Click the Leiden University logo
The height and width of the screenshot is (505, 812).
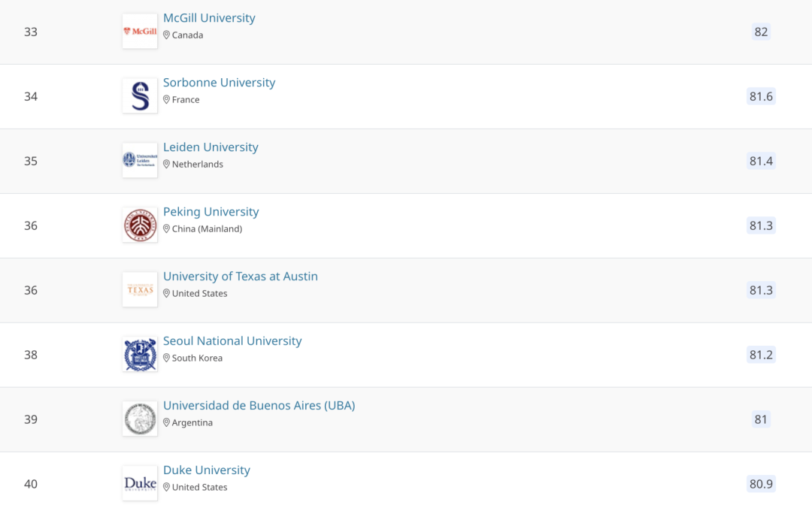pyautogui.click(x=140, y=161)
